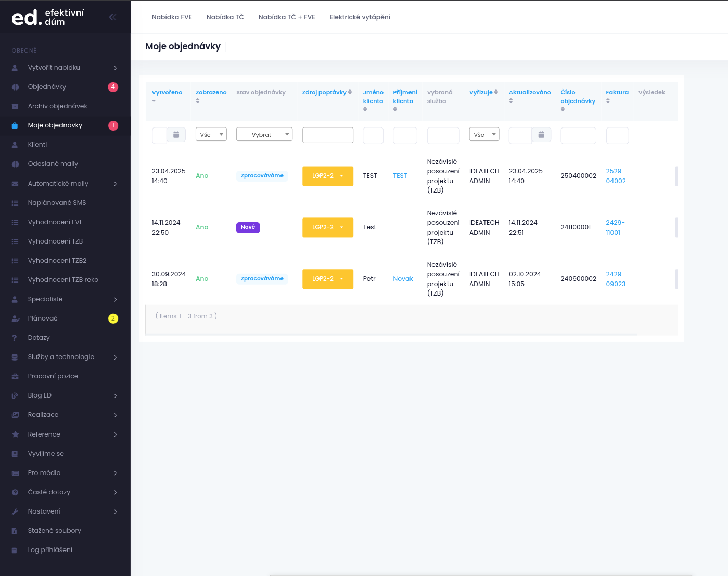Open the Stav objednávky Vybrat dropdown
Image resolution: width=728 pixels, height=576 pixels.
coord(264,135)
